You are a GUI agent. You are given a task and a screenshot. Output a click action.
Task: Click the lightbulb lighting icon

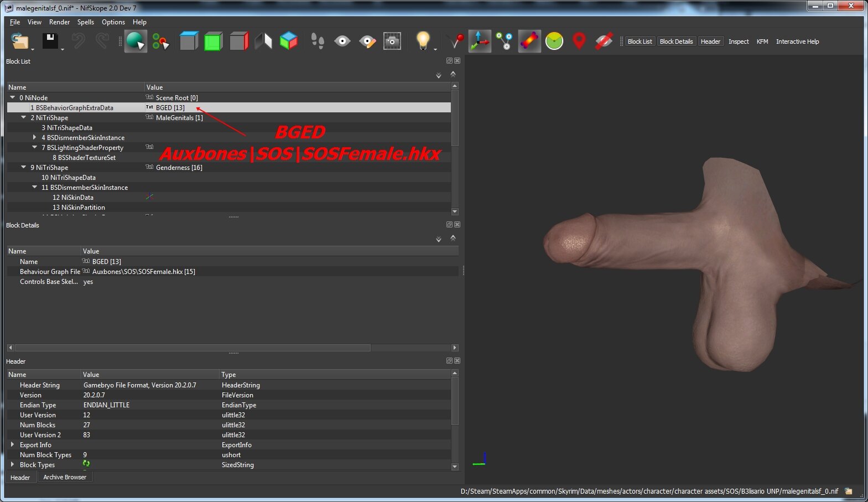(x=423, y=41)
